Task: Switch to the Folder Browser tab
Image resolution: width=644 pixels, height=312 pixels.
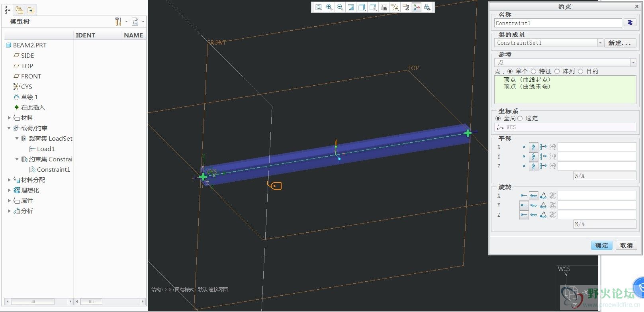Action: pyautogui.click(x=19, y=10)
